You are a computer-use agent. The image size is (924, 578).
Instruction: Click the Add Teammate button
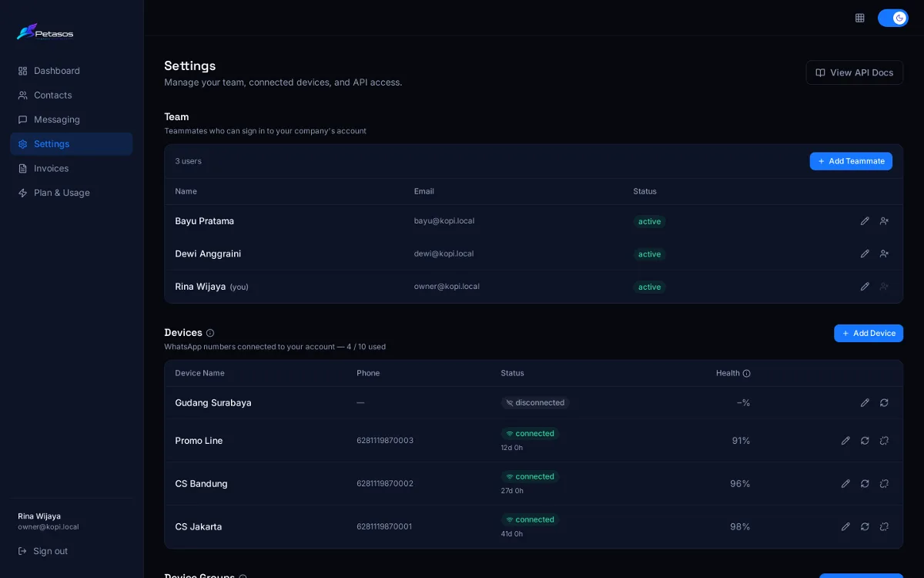[851, 161]
